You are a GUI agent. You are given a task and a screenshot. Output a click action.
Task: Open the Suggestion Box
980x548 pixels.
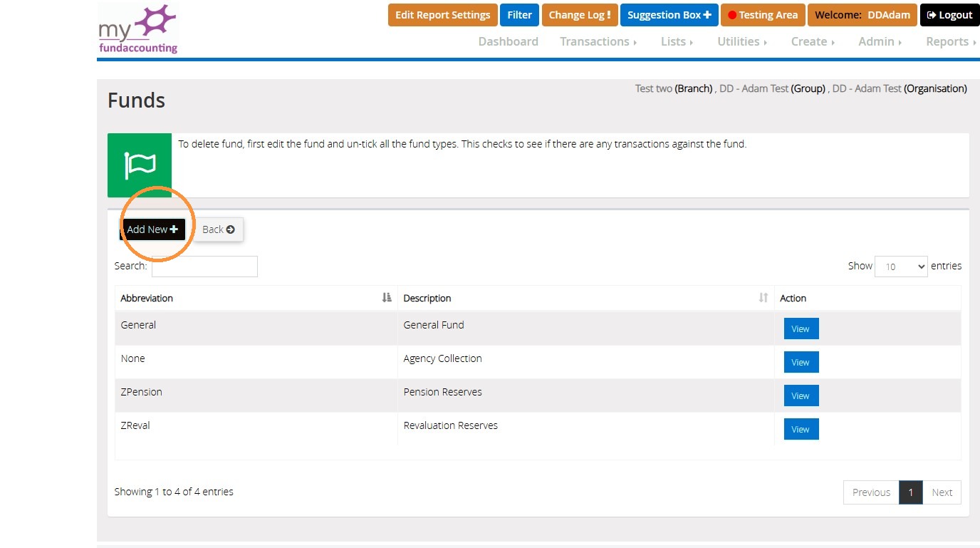coord(669,15)
